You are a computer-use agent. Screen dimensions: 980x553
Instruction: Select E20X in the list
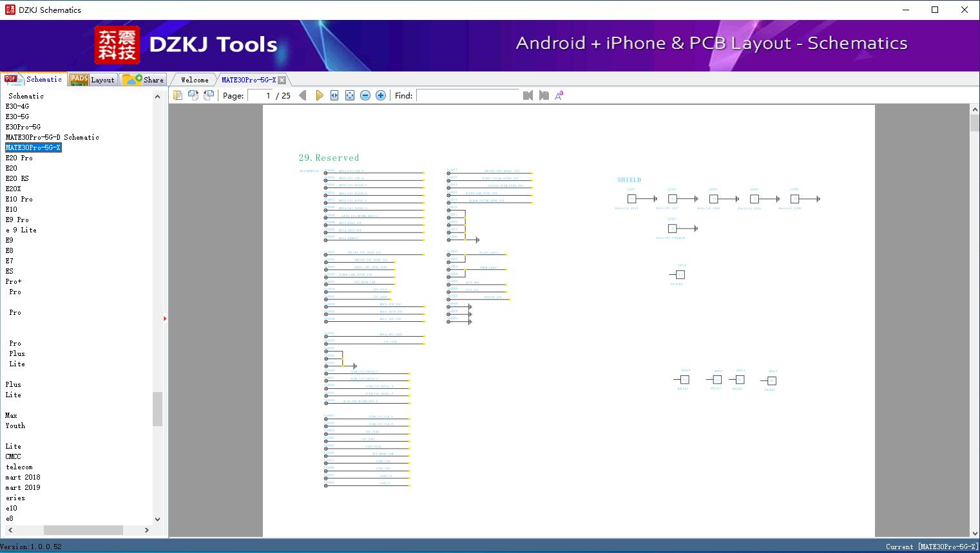click(x=14, y=189)
